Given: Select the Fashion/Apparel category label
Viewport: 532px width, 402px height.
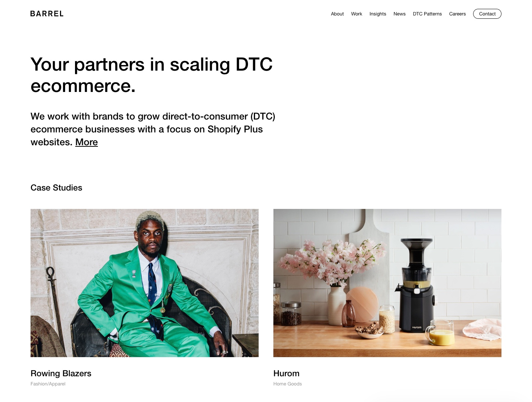Looking at the screenshot, I should [48, 384].
